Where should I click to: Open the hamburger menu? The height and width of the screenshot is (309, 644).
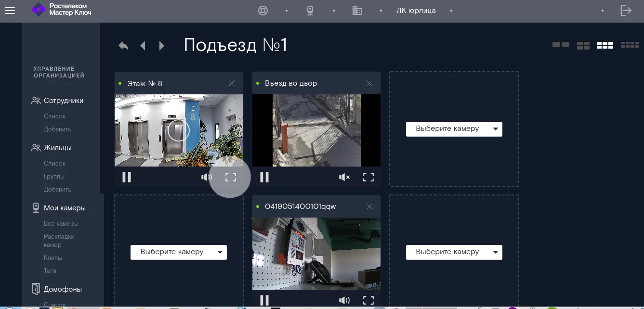click(10, 11)
